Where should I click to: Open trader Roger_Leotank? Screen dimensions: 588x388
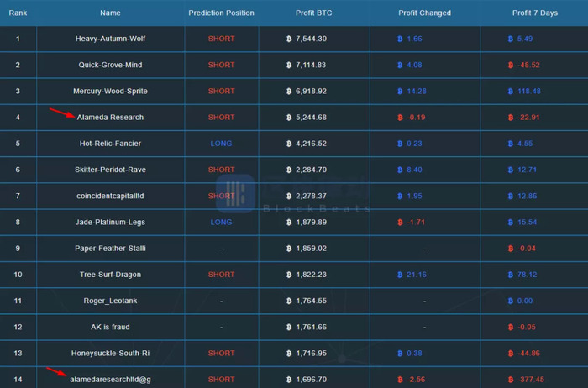[x=110, y=301]
